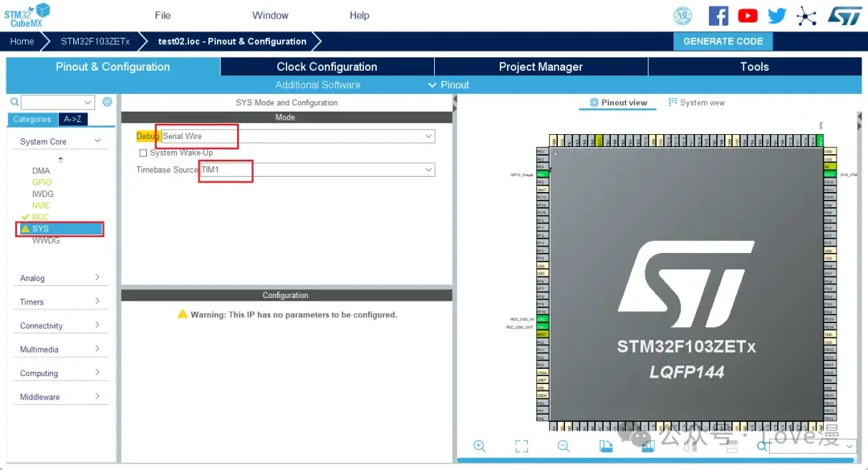Screen dimensions: 868x470
Task: Open the Twitter page icon
Action: (x=776, y=15)
